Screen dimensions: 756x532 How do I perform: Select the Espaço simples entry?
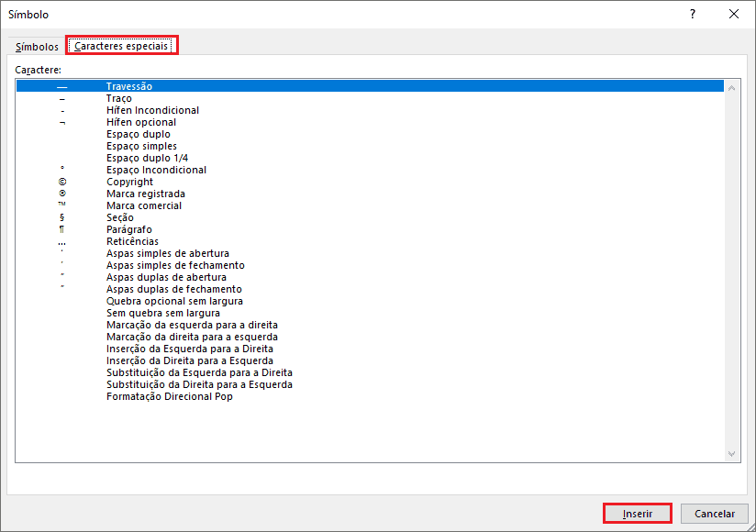click(x=370, y=146)
